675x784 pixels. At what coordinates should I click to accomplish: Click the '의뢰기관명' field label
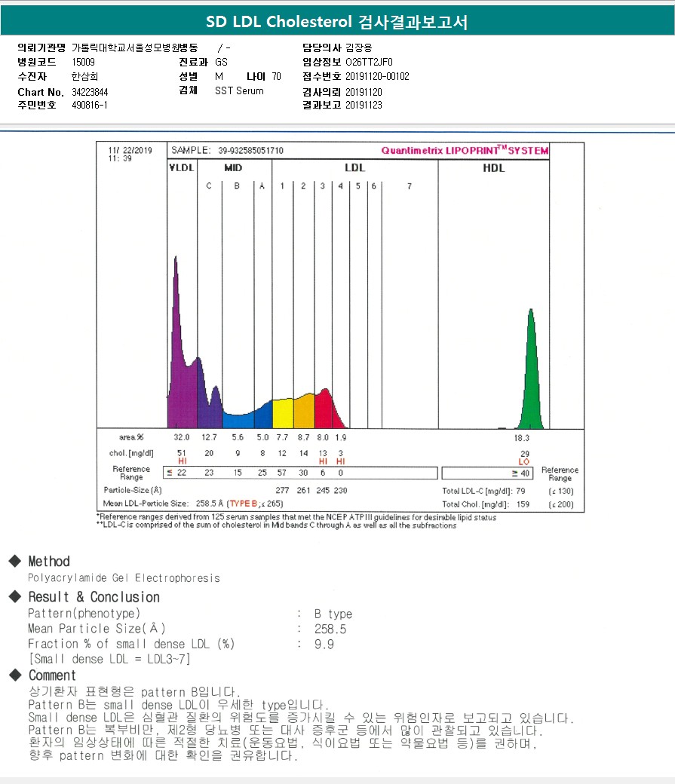pos(41,47)
